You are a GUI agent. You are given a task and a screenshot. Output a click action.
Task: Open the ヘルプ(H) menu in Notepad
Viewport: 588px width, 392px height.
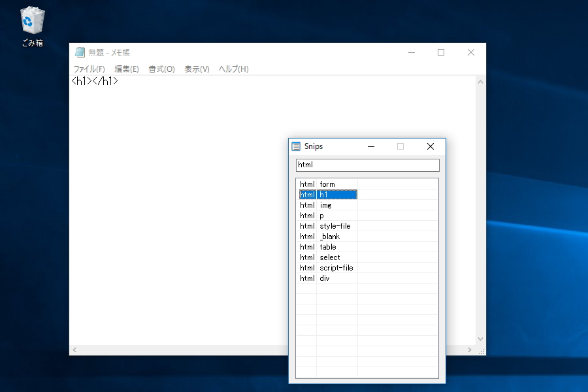233,69
